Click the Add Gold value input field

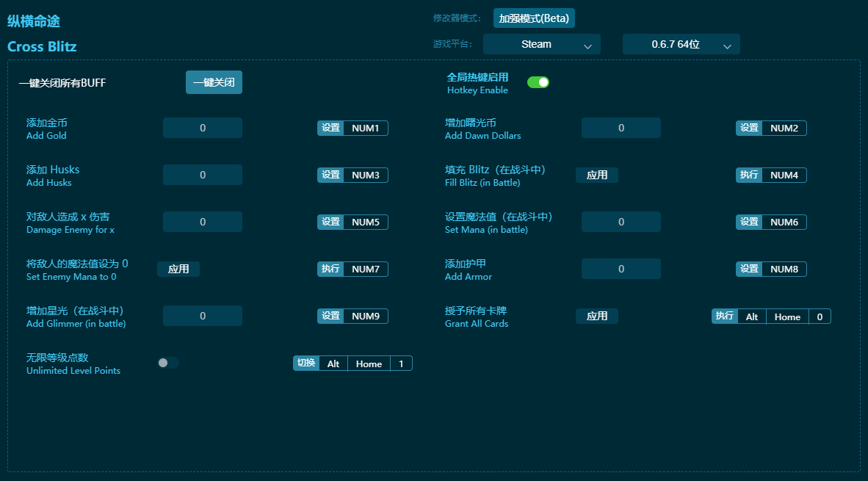(203, 128)
